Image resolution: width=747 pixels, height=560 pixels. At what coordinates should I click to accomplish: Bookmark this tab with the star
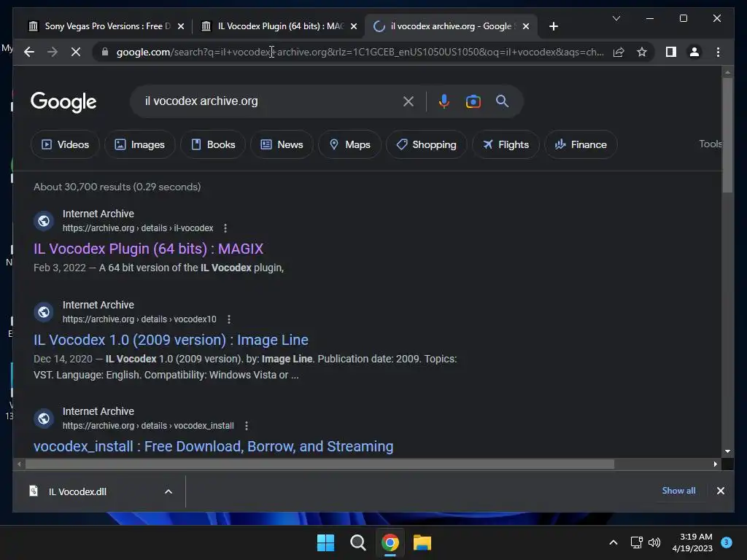642,52
